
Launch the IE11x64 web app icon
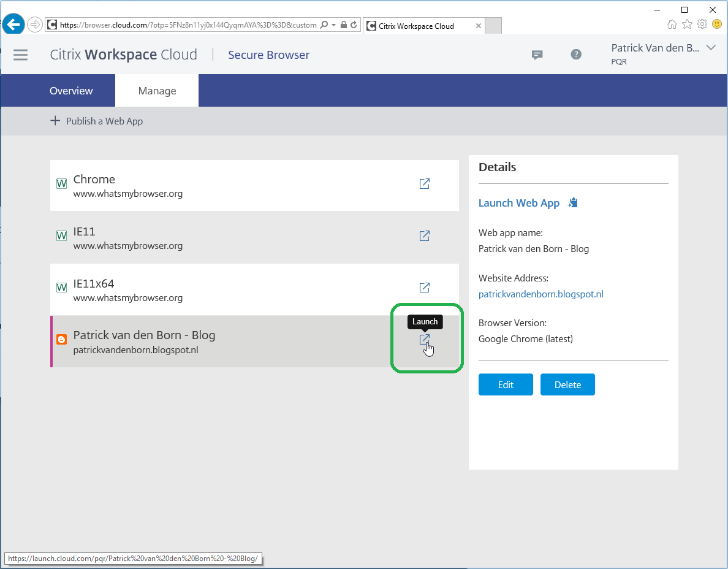[424, 288]
